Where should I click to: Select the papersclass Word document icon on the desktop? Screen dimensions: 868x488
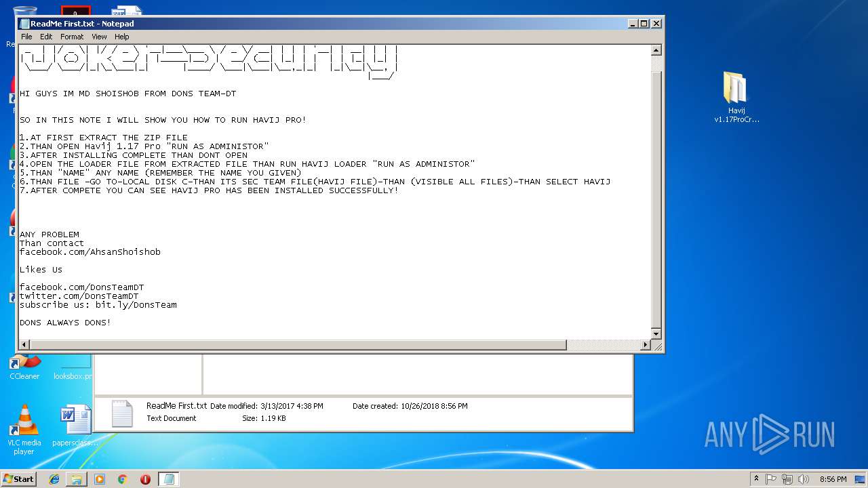point(75,426)
